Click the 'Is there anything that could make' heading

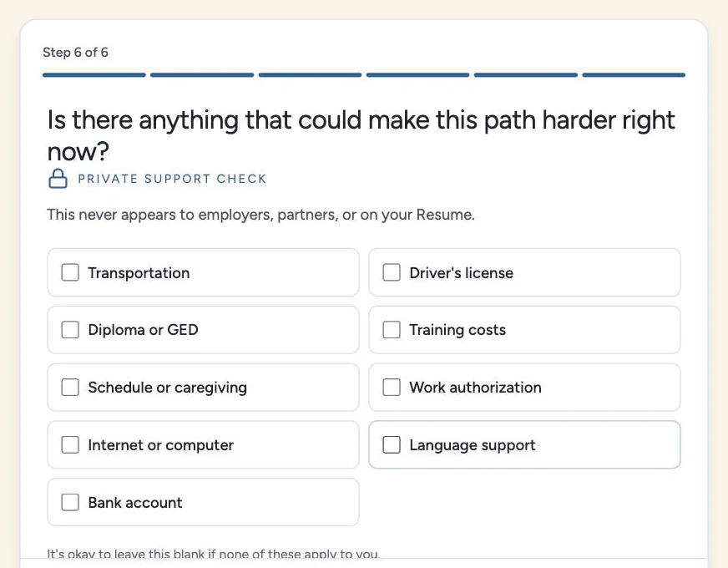click(x=361, y=135)
